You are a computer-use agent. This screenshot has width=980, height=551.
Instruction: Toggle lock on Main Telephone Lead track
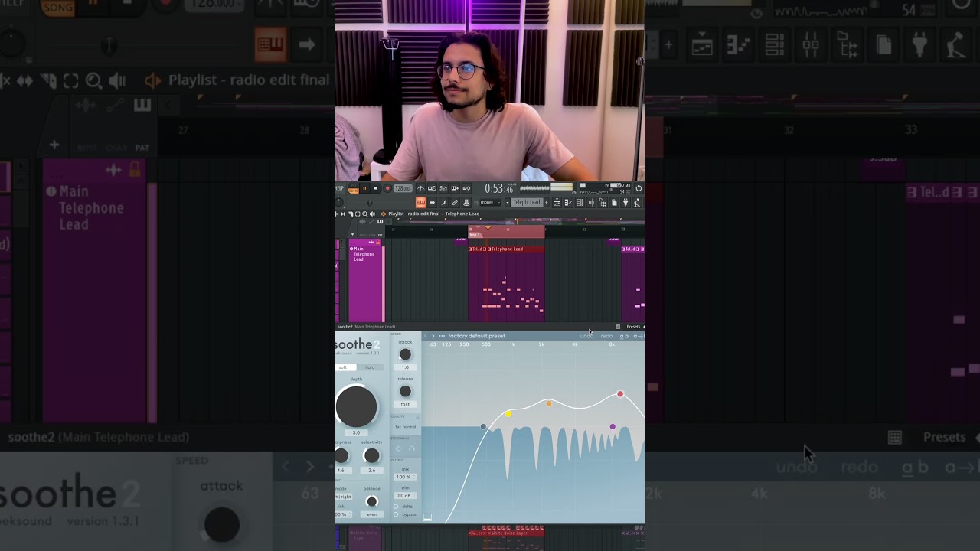pos(377,242)
